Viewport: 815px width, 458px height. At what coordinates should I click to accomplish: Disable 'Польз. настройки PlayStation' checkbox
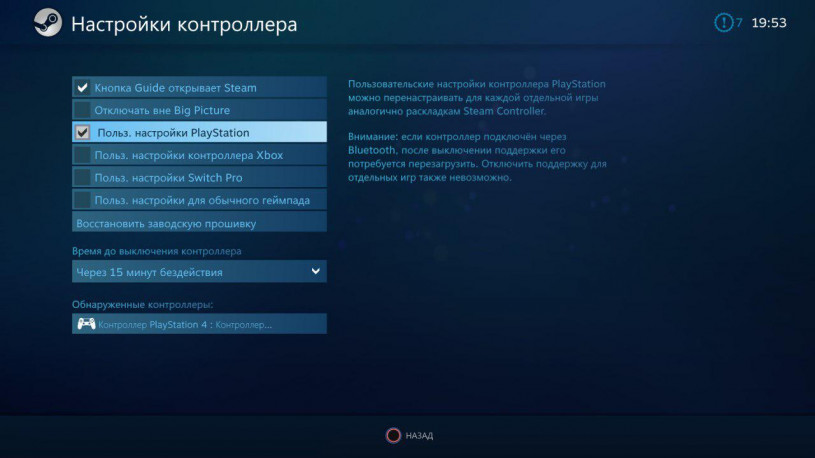tap(83, 132)
